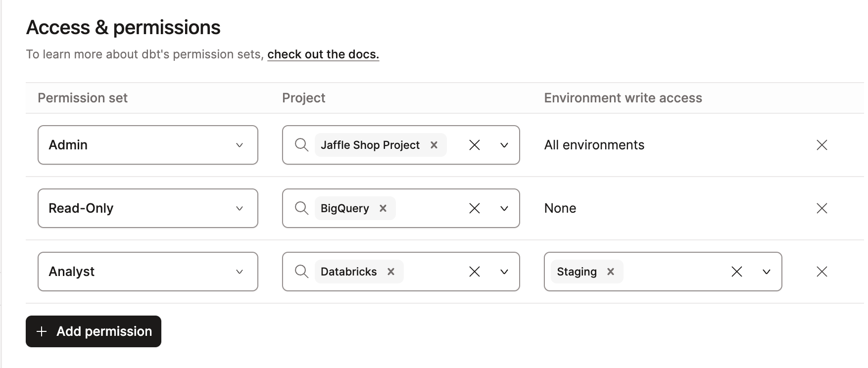Delete the Analyst permission row
The width and height of the screenshot is (868, 368).
[821, 272]
